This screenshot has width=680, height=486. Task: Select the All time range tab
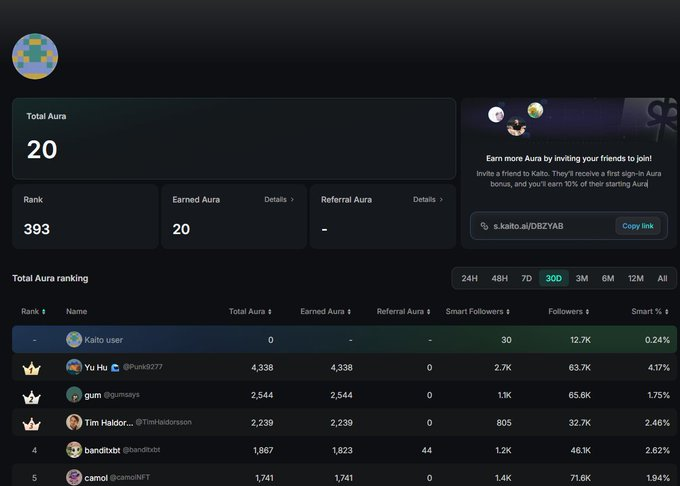[662, 278]
